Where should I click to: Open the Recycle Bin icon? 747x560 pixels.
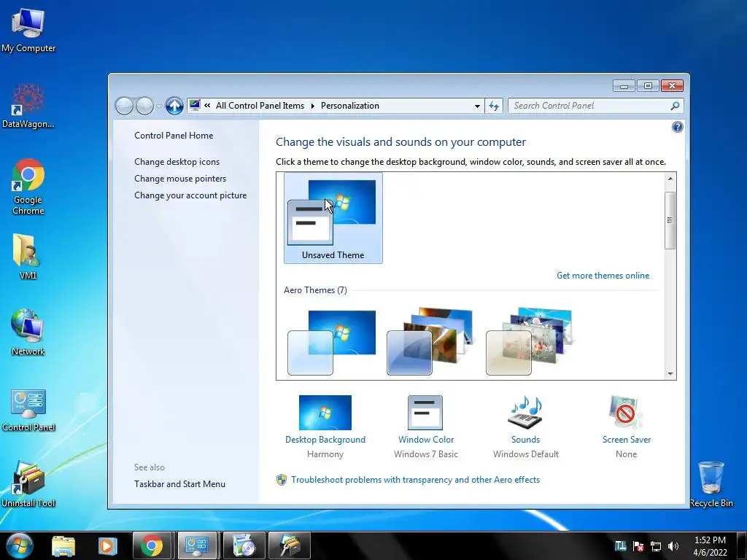point(711,484)
